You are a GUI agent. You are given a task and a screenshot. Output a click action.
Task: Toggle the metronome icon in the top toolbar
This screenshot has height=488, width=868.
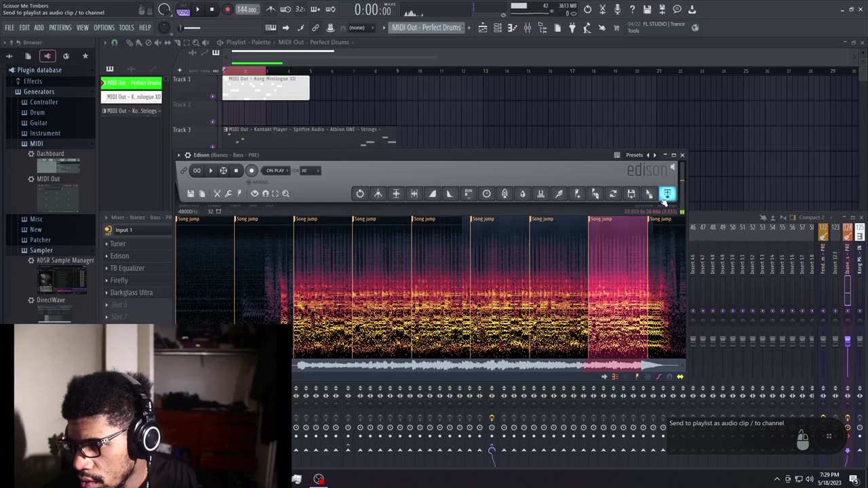(x=271, y=9)
